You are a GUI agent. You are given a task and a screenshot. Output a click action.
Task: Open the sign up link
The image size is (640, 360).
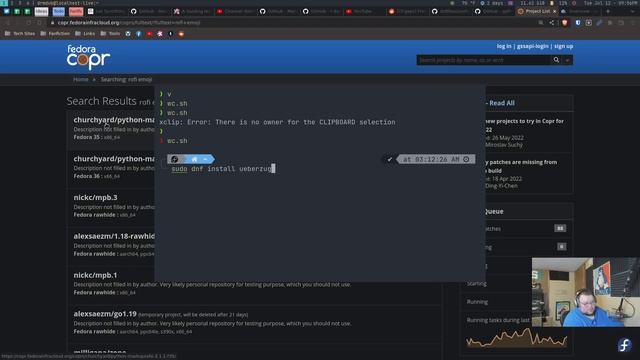563,46
